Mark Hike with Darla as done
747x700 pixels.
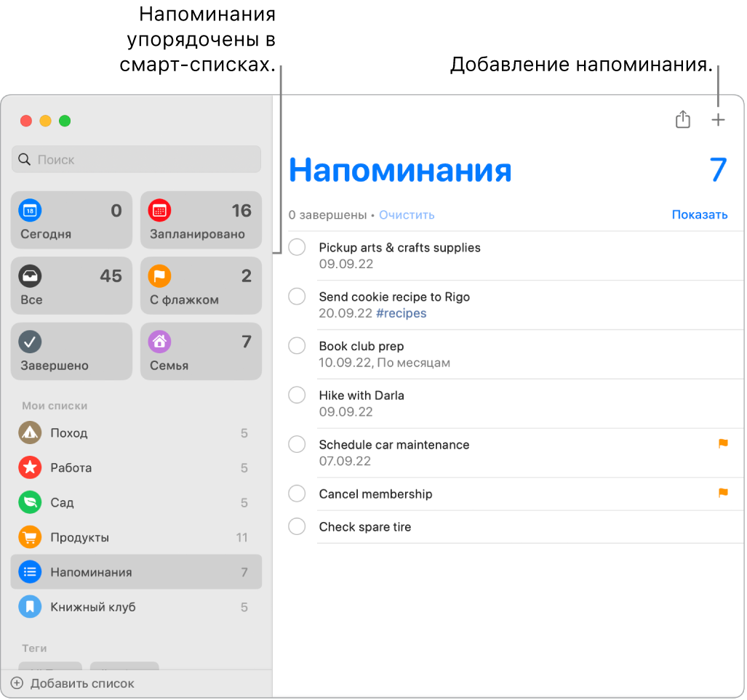pos(297,395)
